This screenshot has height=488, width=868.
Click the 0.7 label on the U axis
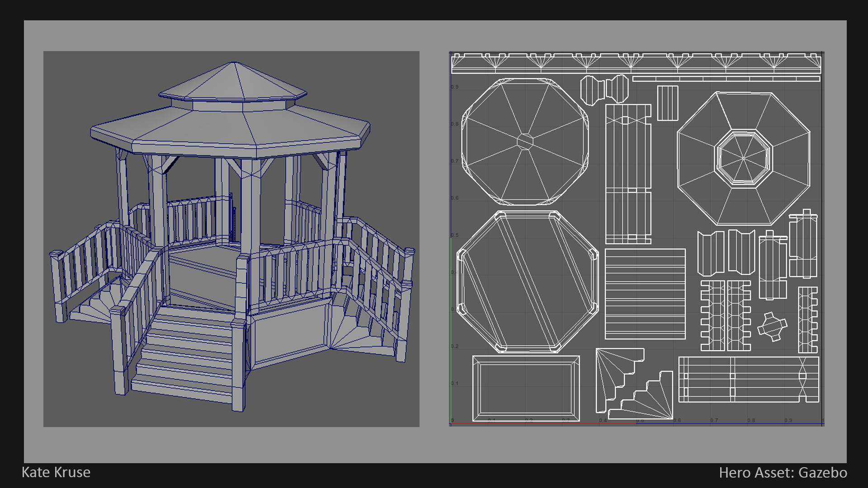pyautogui.click(x=714, y=421)
